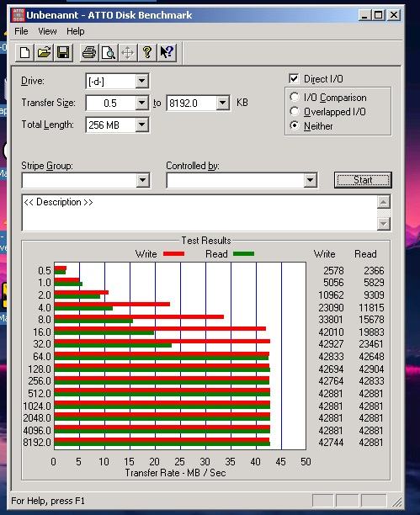Toggle the Direct I/O checkbox
Viewport: 420px width, 515px height.
tap(294, 79)
